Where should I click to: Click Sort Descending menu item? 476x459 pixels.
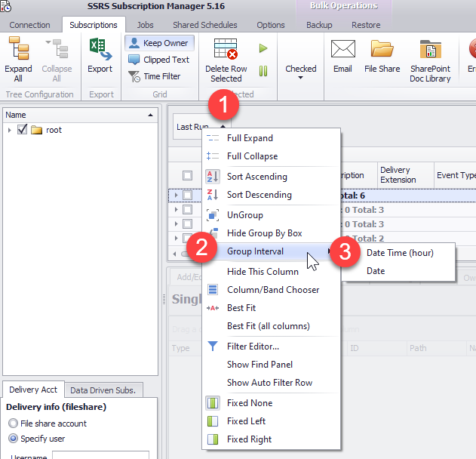tap(272, 195)
